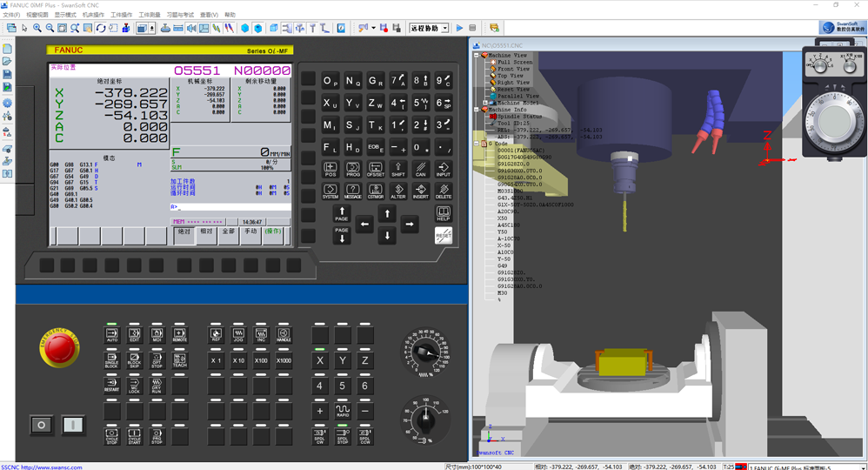
Task: Select the JOG mode key
Action: tap(238, 334)
